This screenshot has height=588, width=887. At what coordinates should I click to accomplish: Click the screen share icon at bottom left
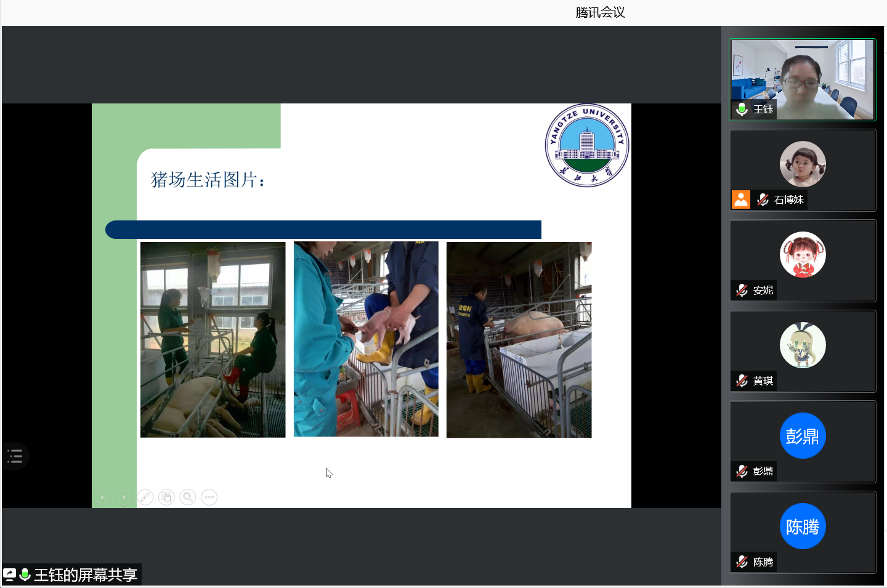click(x=10, y=574)
